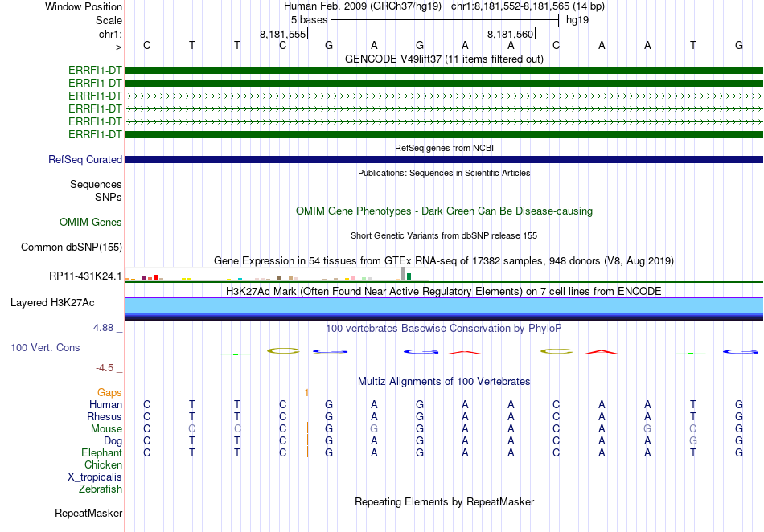Viewport: 764px width, 532px height.
Task: Click the Layered H3K27Ac track label
Action: click(52, 303)
